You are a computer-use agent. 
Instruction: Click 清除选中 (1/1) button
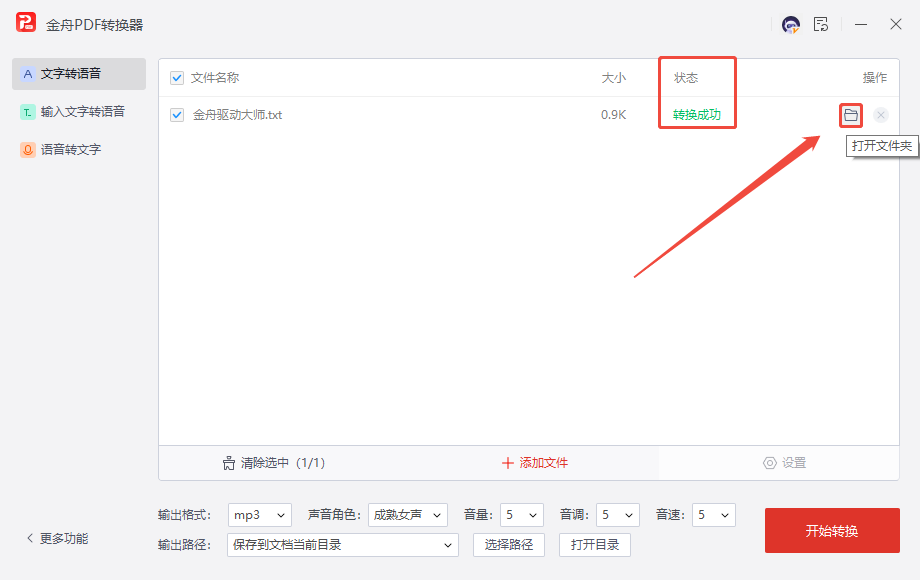[274, 463]
